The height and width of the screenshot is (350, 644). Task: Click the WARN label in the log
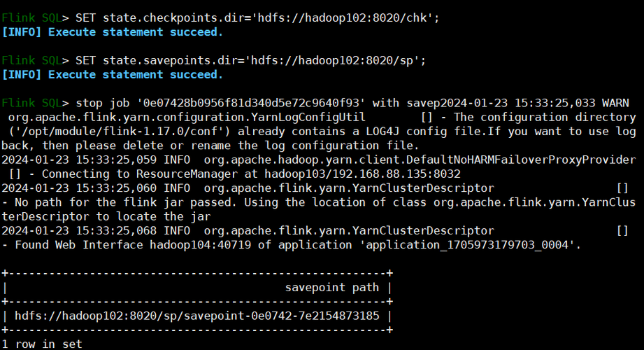click(615, 103)
